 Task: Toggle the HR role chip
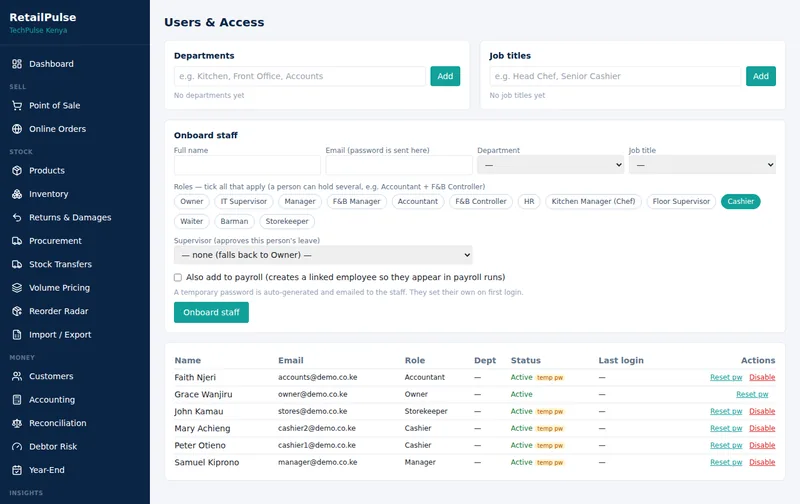[529, 201]
